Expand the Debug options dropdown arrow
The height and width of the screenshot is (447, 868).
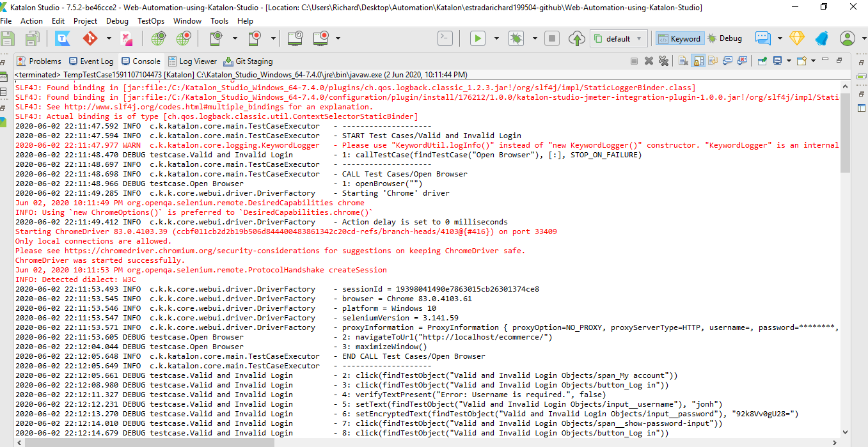point(534,38)
